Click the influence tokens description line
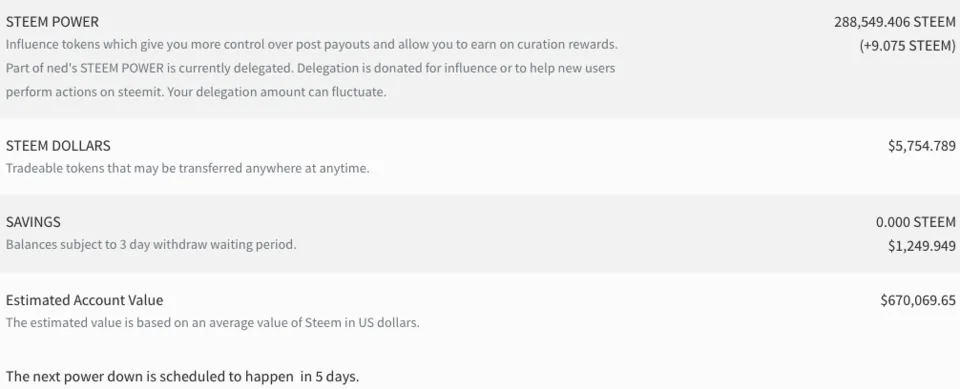Screen dimensions: 960x389 pos(312,45)
